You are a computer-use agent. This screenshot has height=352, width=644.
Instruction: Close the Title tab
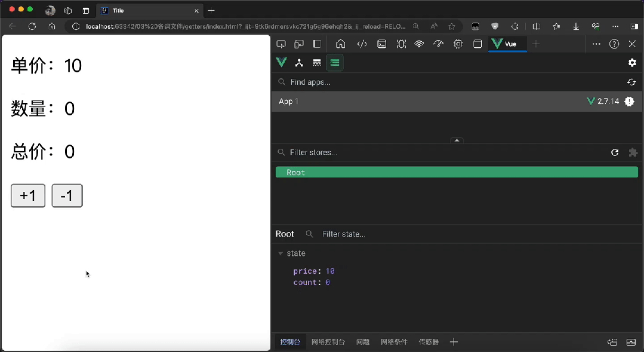point(197,11)
